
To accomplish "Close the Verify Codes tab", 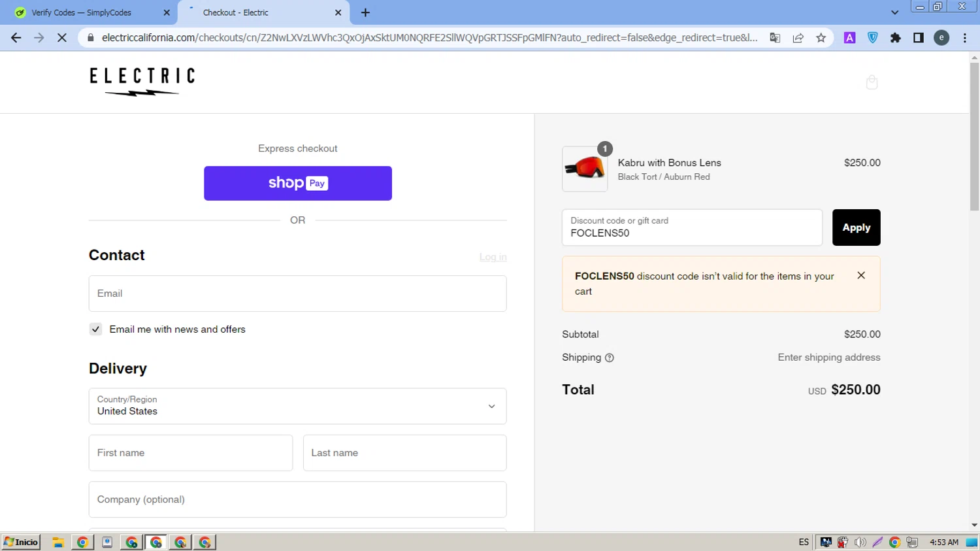I will click(x=166, y=12).
